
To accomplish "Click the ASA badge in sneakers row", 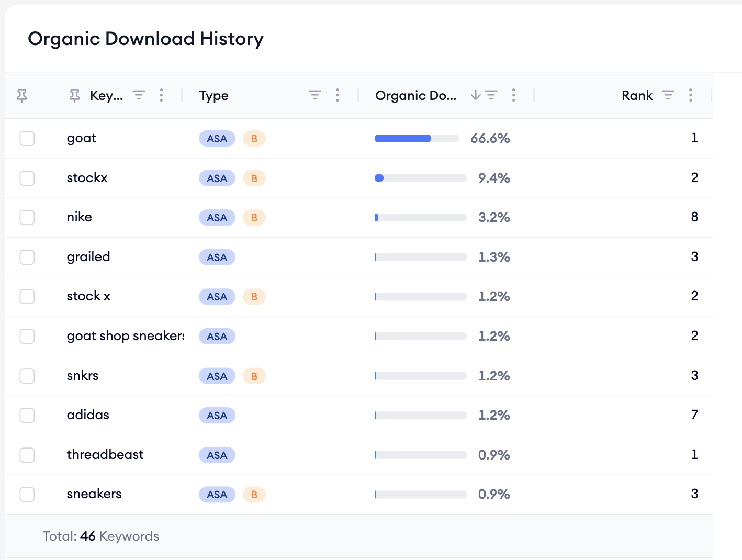I will click(217, 495).
